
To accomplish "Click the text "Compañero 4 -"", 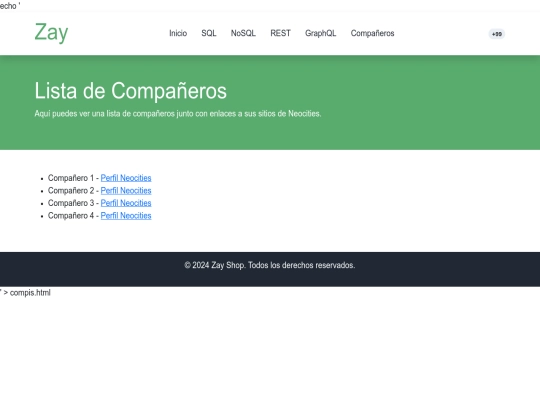I will 73,216.
